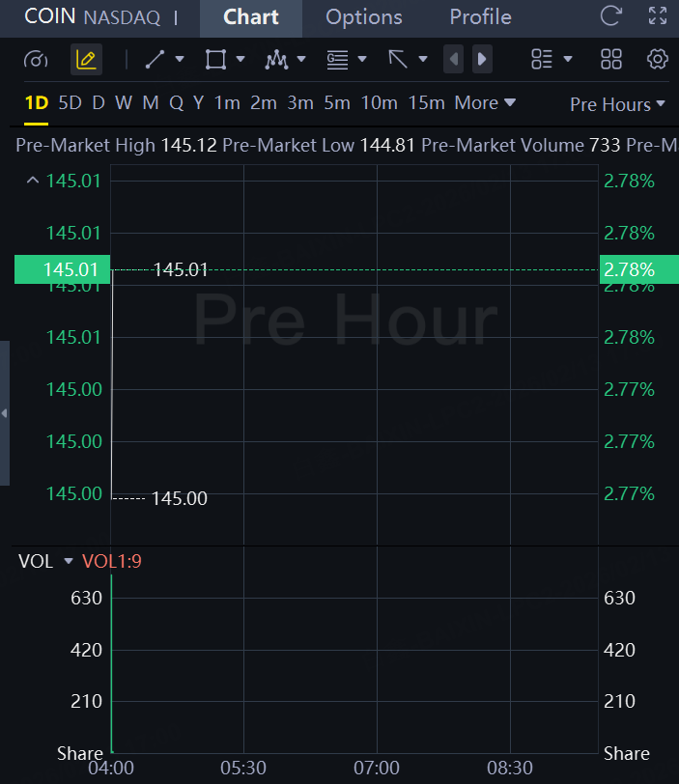
Task: Select the 5D timeframe
Action: (70, 103)
